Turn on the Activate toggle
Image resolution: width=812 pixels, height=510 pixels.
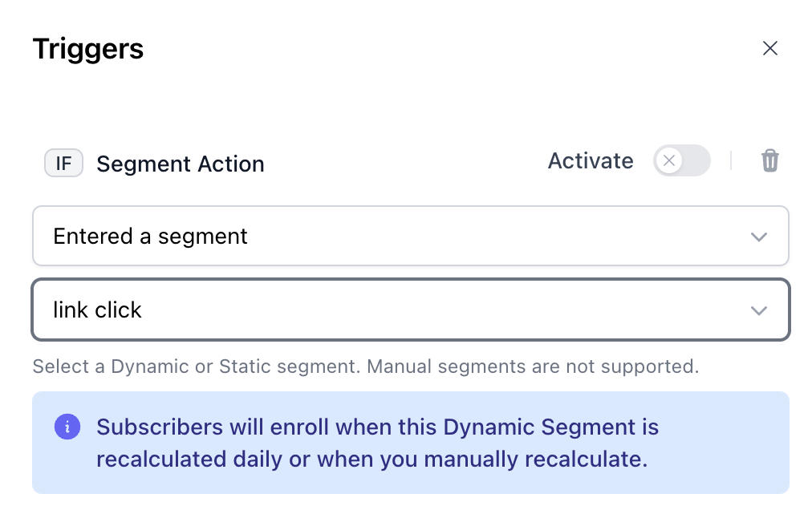(x=682, y=161)
